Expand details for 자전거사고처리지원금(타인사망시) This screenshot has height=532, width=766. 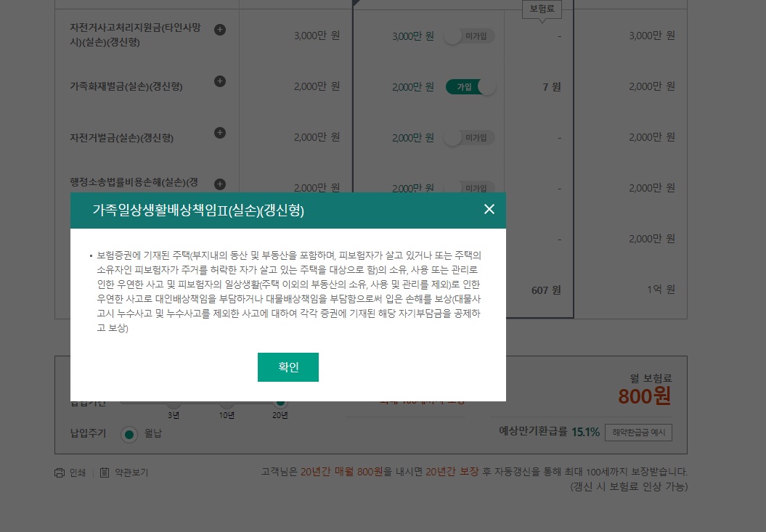pos(220,29)
